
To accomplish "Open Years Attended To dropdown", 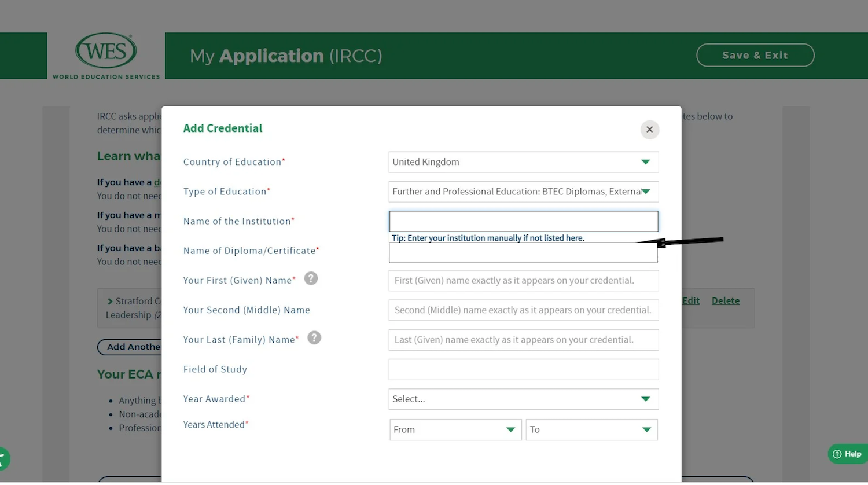I will (x=591, y=429).
